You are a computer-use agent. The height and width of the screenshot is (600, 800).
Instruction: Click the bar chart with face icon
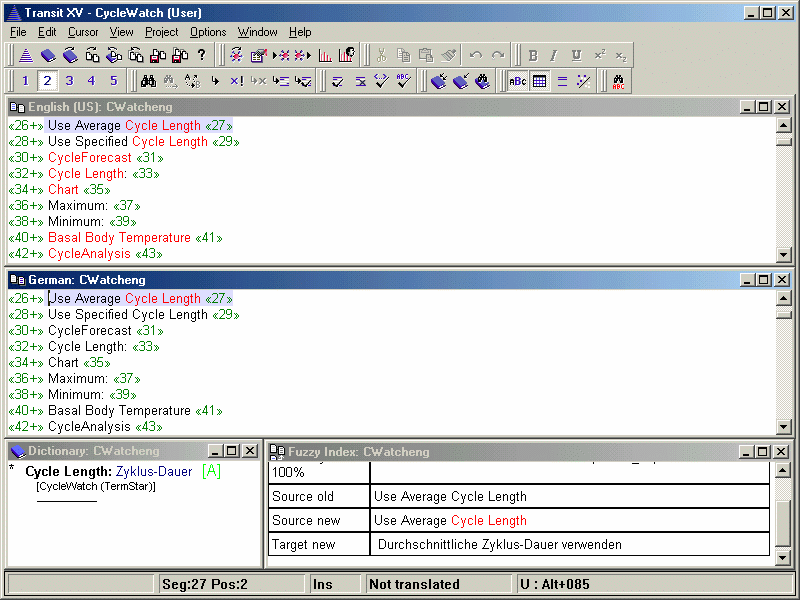tap(347, 55)
